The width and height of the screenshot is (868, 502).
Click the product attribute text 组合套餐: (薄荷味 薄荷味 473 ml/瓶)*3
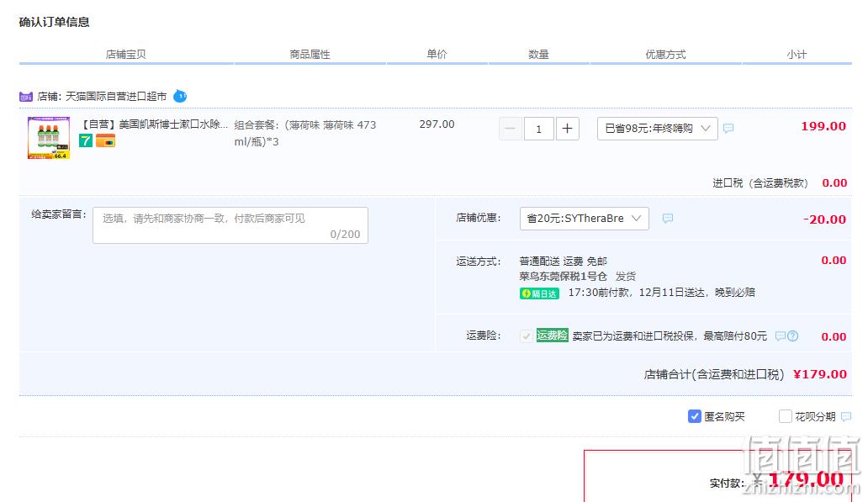click(305, 134)
